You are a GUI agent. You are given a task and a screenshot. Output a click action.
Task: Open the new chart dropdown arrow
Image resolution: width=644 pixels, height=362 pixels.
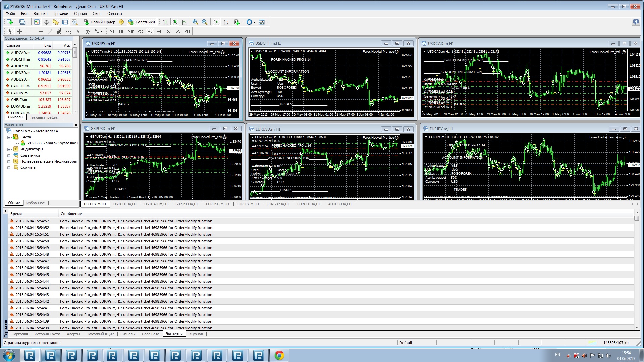pyautogui.click(x=15, y=22)
